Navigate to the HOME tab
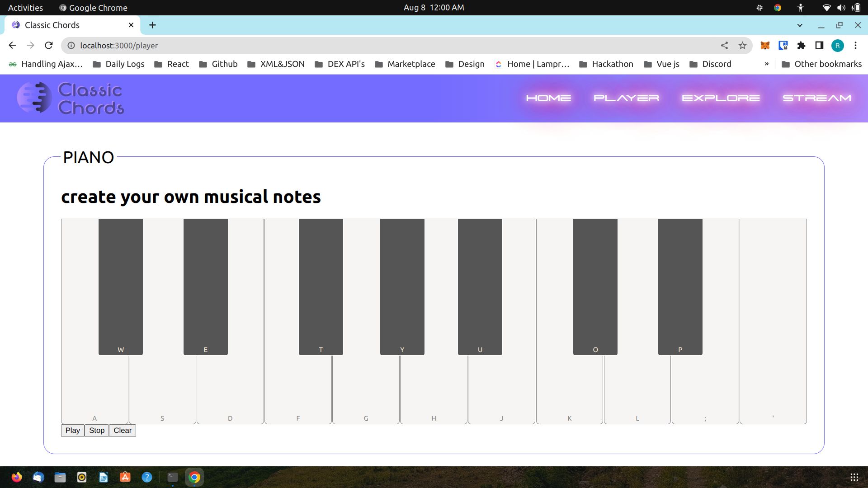868x488 pixels. pos(547,98)
